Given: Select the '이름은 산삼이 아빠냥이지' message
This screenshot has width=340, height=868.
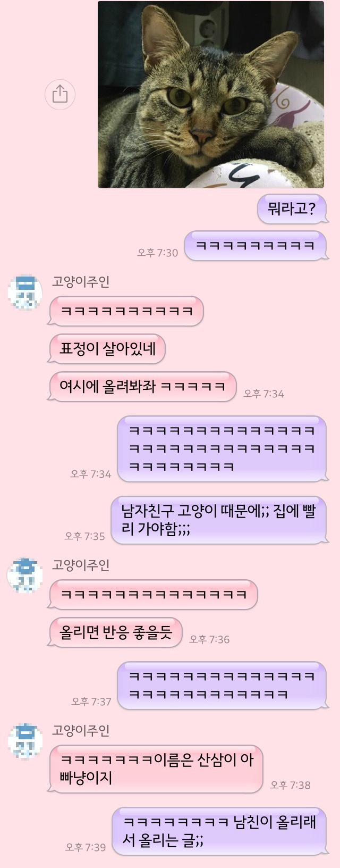Looking at the screenshot, I should coord(156,769).
